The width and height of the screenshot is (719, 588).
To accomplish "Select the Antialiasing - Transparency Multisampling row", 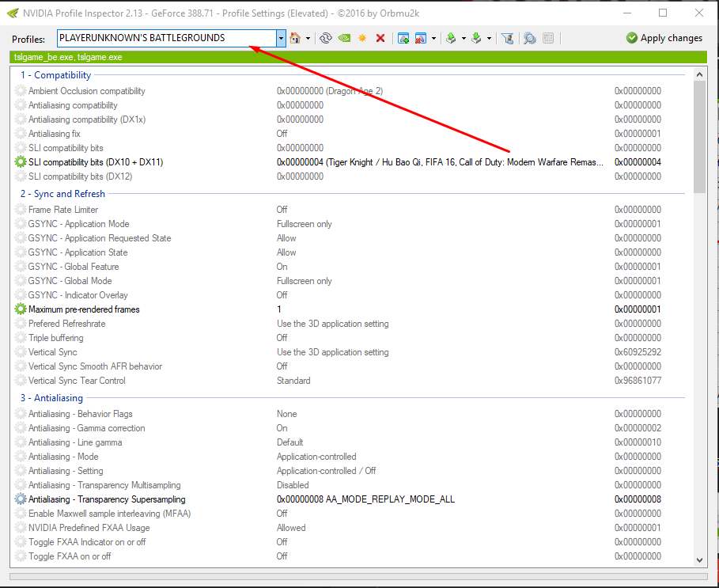I will coord(350,485).
